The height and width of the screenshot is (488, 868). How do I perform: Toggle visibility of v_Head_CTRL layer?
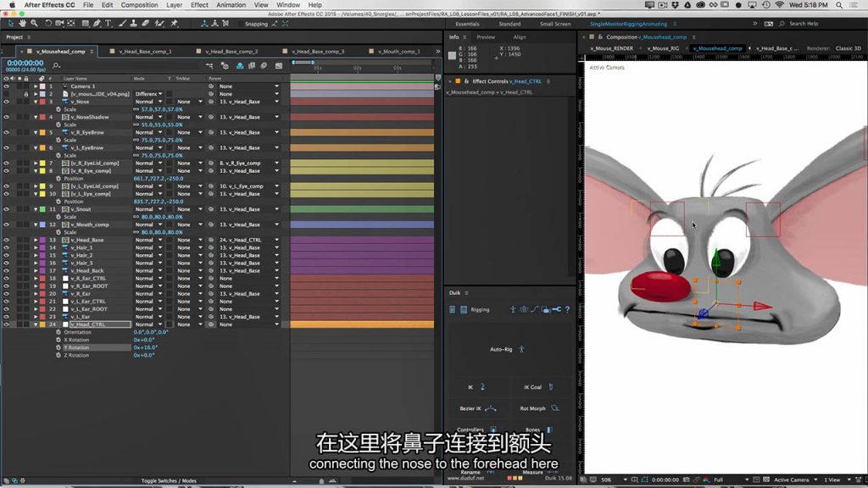click(6, 324)
